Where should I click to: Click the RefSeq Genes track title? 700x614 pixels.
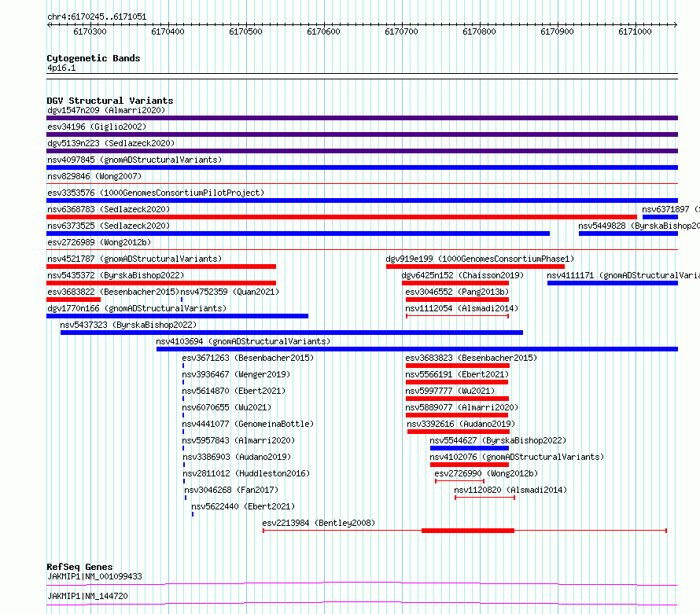[79, 567]
